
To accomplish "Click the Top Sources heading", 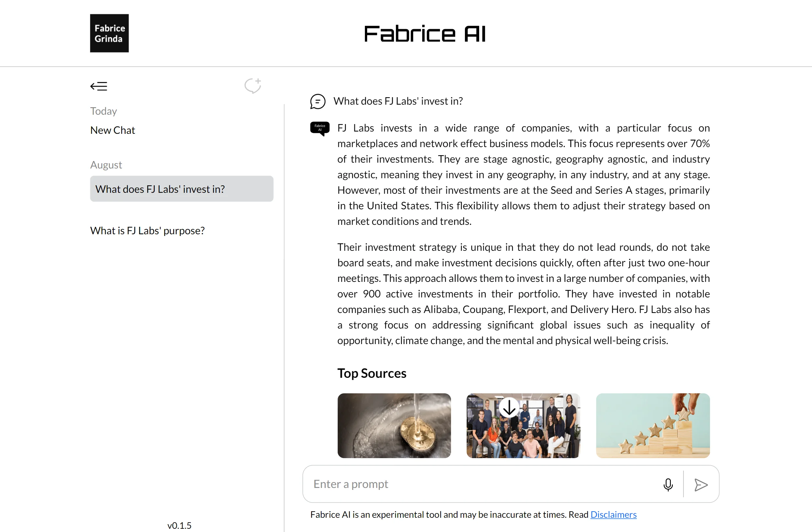I will click(372, 373).
